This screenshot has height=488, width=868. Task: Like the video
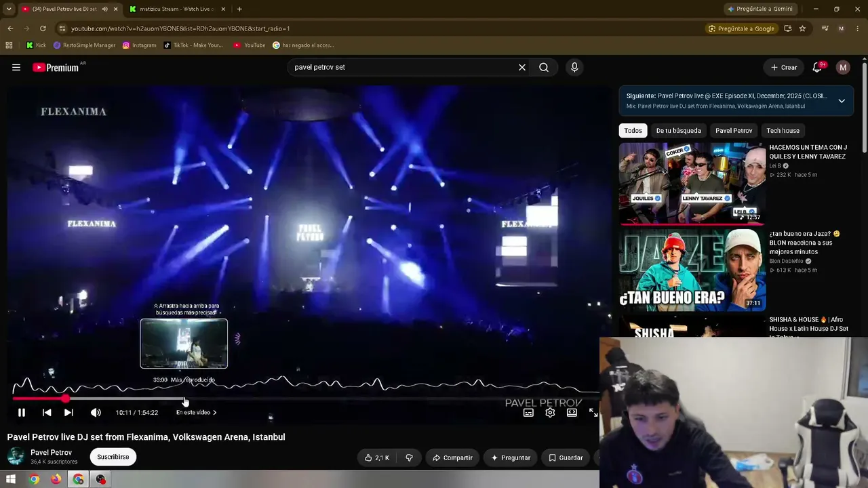click(x=377, y=457)
